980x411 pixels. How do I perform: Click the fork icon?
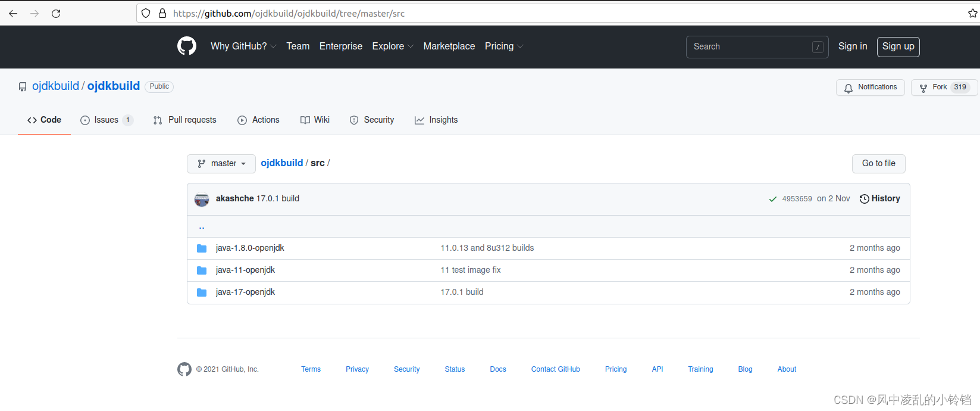[923, 88]
